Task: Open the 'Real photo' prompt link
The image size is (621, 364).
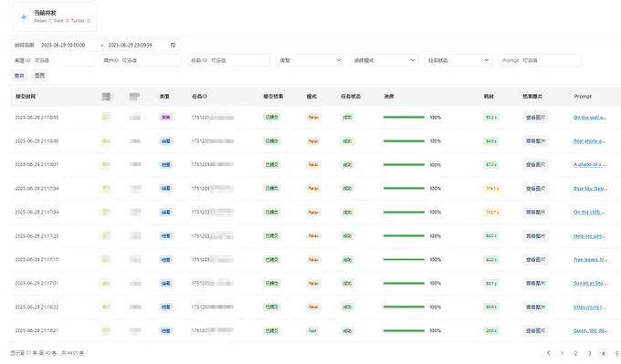Action: 590,141
